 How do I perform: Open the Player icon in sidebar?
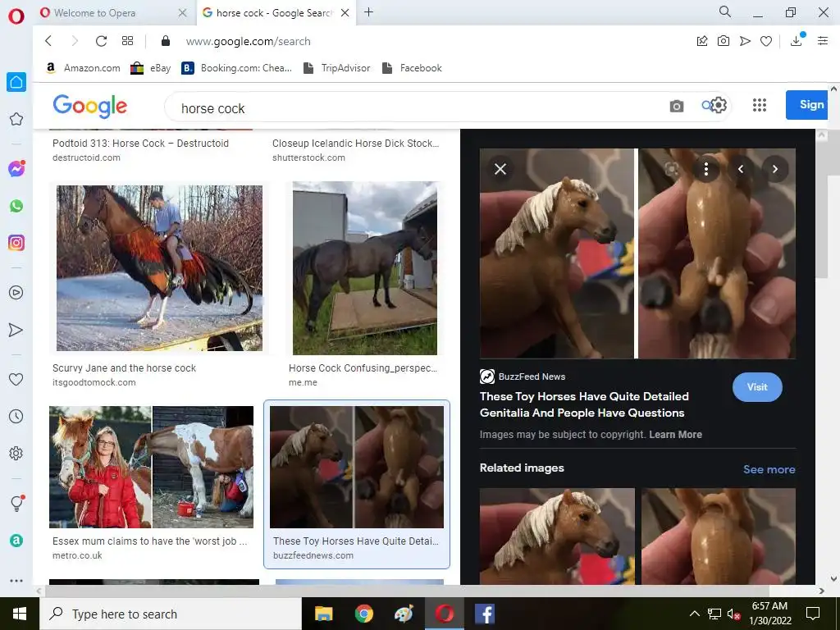(16, 293)
